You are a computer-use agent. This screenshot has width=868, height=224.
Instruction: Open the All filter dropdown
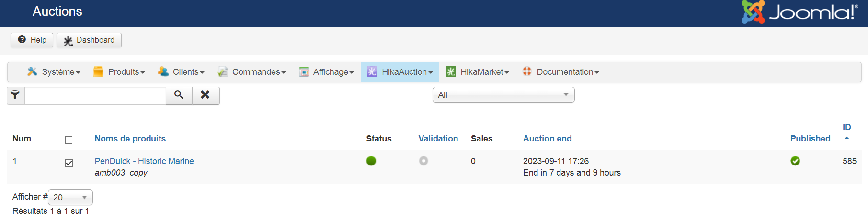coord(503,95)
